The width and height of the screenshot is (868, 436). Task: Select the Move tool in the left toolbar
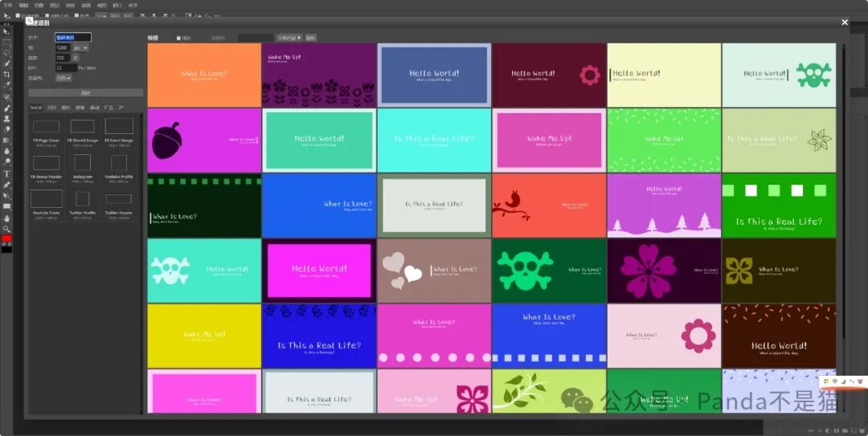(x=6, y=31)
